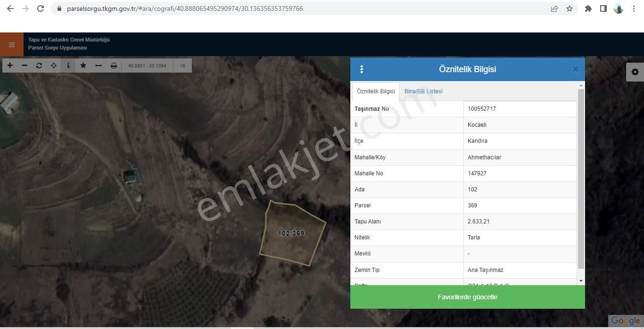The image size is (644, 329).
Task: Print the map with the printer icon
Action: coord(114,66)
